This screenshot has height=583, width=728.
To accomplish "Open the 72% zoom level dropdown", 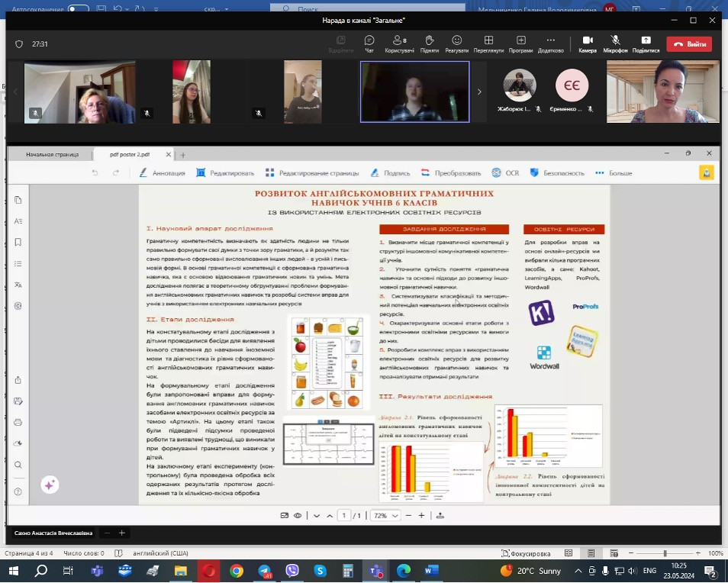I will tap(387, 516).
